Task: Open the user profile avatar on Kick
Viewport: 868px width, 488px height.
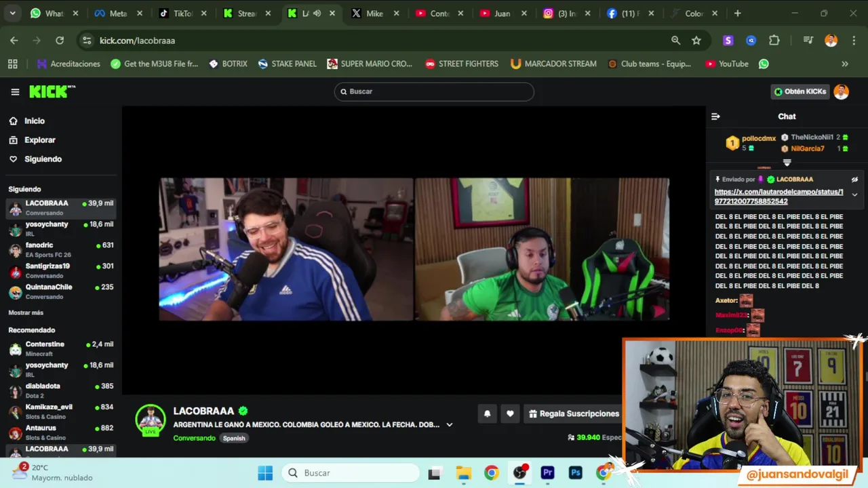Action: click(x=842, y=91)
